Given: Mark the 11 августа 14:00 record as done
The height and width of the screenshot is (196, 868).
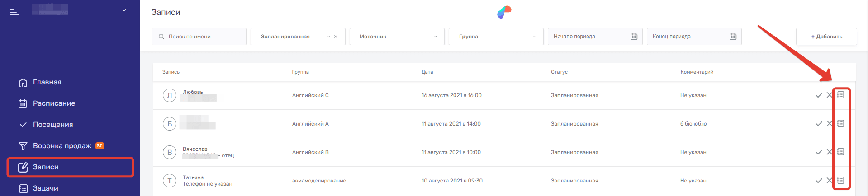Looking at the screenshot, I should 818,124.
